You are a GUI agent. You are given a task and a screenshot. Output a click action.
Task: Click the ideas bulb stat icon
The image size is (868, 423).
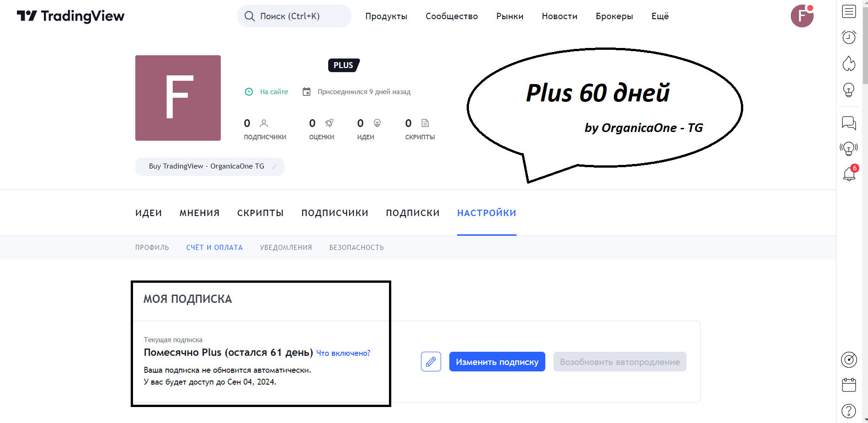377,123
